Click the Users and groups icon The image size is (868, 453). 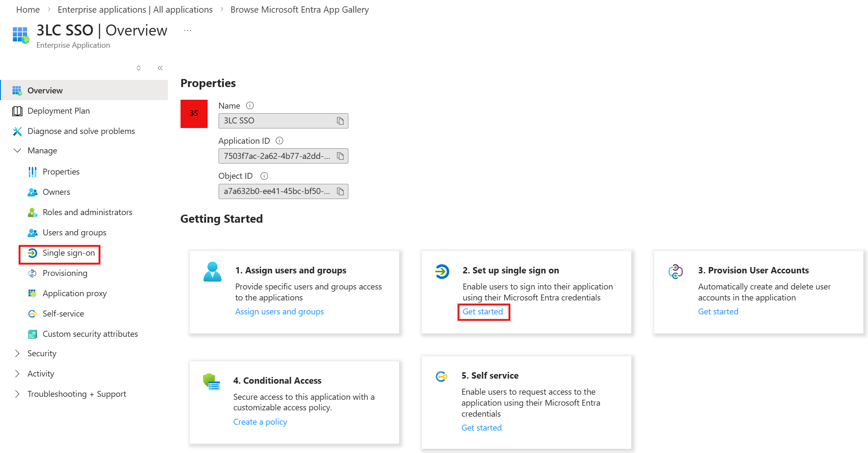pos(33,232)
